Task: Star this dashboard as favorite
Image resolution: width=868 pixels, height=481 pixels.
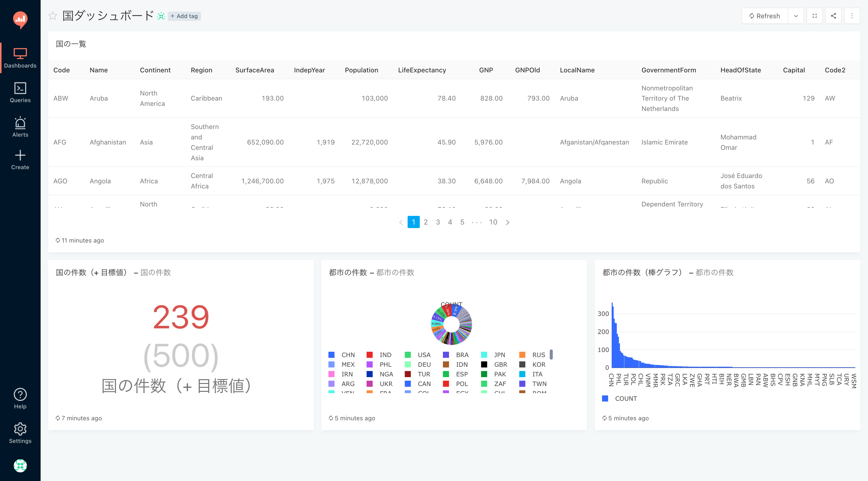Action: tap(53, 16)
